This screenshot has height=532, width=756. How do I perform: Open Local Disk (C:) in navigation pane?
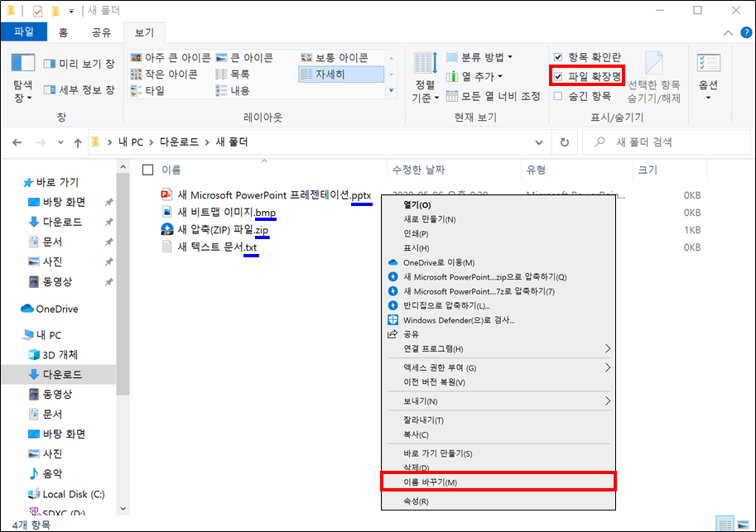(x=66, y=494)
